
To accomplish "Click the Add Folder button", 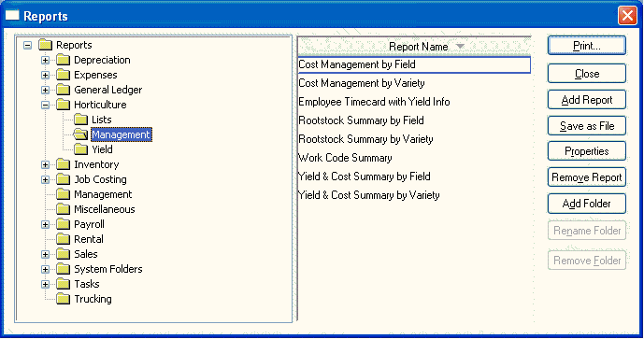I will pos(586,204).
